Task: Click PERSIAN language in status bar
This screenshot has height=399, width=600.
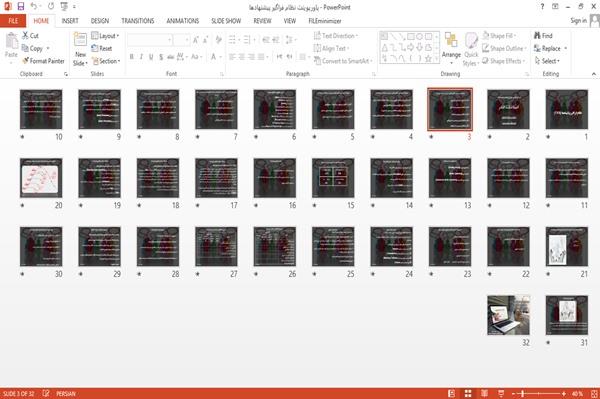Action: [66, 393]
